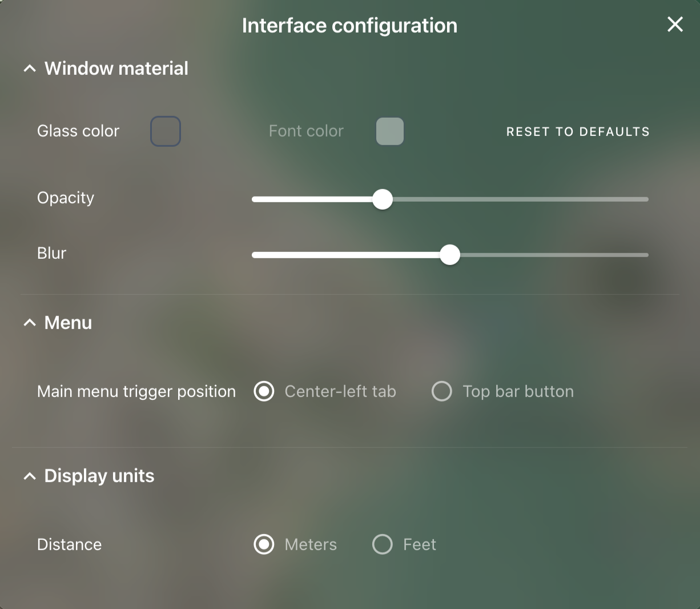700x609 pixels.
Task: Click Reset to Defaults
Action: click(577, 131)
